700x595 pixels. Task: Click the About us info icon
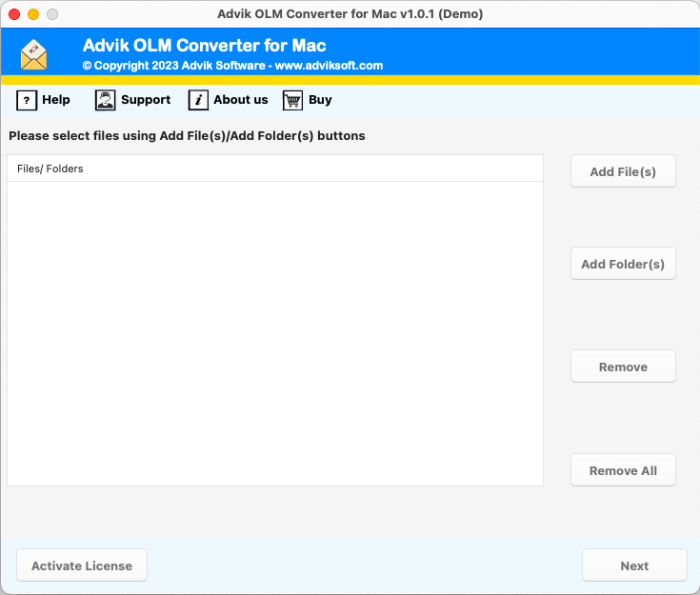198,100
